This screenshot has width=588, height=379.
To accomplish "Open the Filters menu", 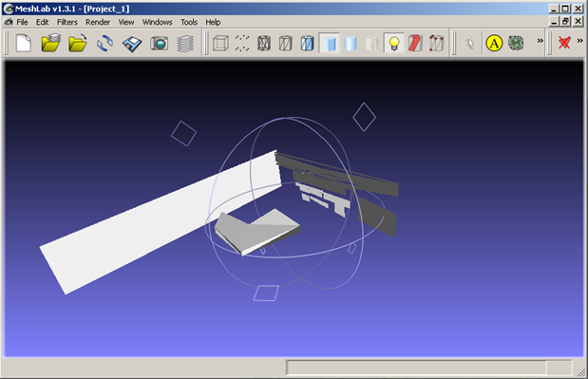I will click(x=67, y=22).
